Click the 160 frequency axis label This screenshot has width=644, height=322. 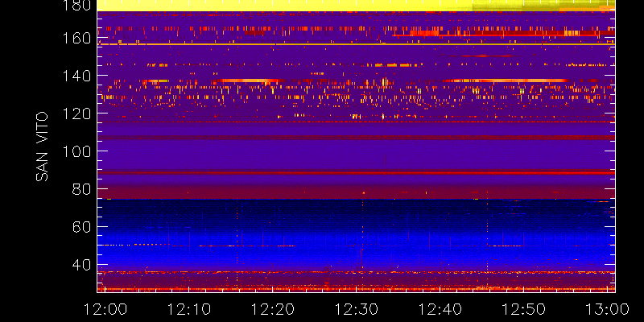(x=77, y=38)
